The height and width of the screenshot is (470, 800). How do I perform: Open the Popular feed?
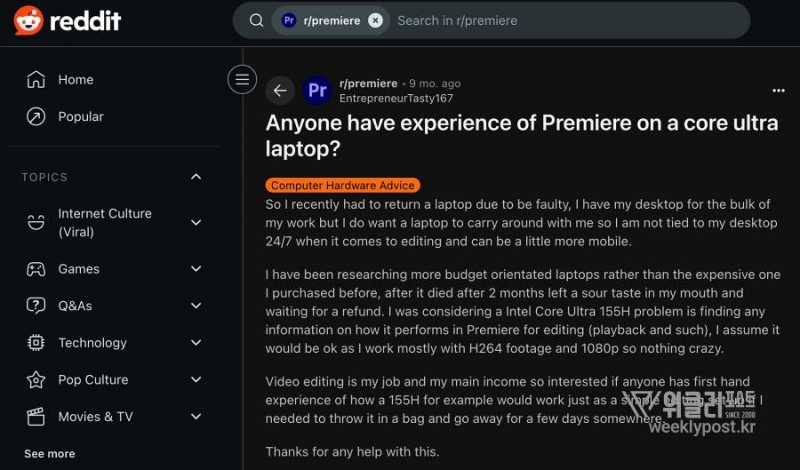point(80,117)
